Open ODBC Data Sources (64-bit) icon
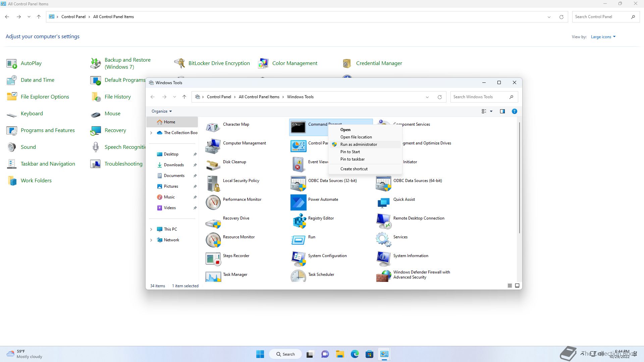This screenshot has height=362, width=644. pyautogui.click(x=383, y=183)
